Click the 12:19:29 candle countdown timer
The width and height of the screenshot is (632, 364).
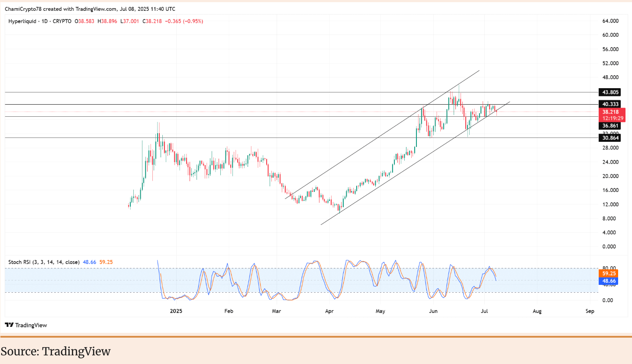click(613, 118)
